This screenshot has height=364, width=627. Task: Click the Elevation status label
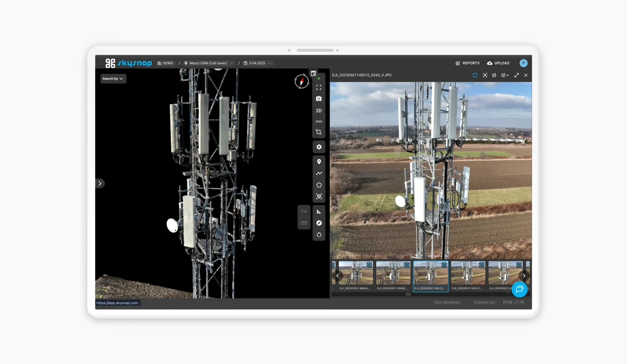485,302
